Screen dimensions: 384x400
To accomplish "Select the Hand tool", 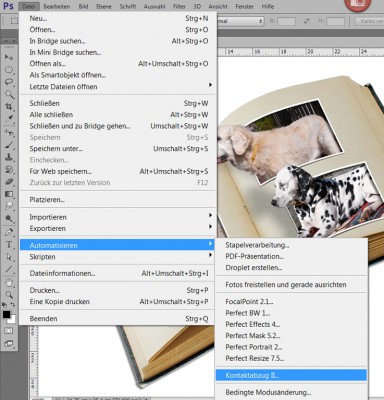I will point(9,283).
